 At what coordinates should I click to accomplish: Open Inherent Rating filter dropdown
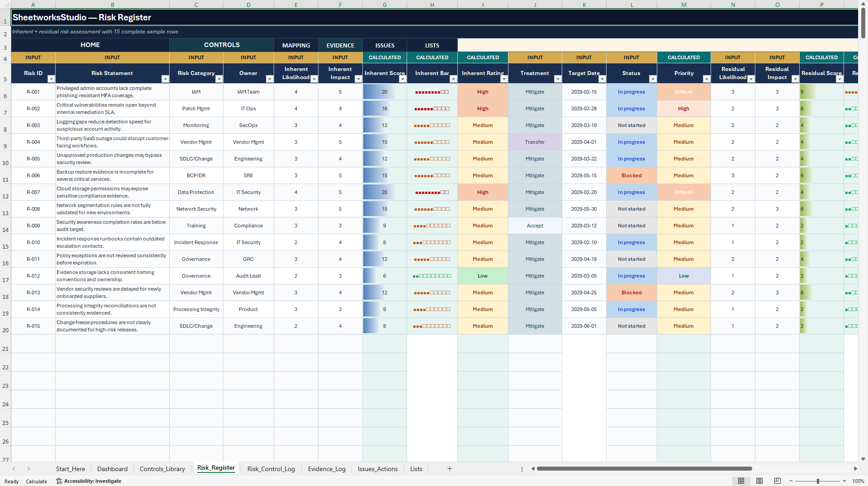[504, 79]
